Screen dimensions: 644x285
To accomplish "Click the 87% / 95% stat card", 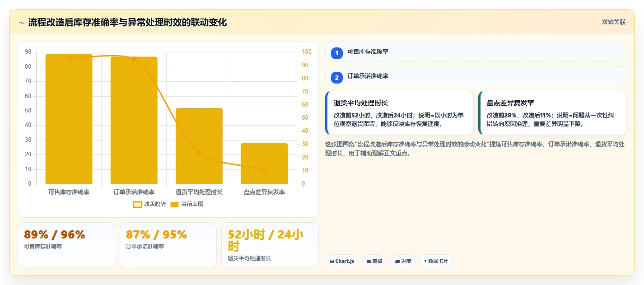I will [168, 244].
